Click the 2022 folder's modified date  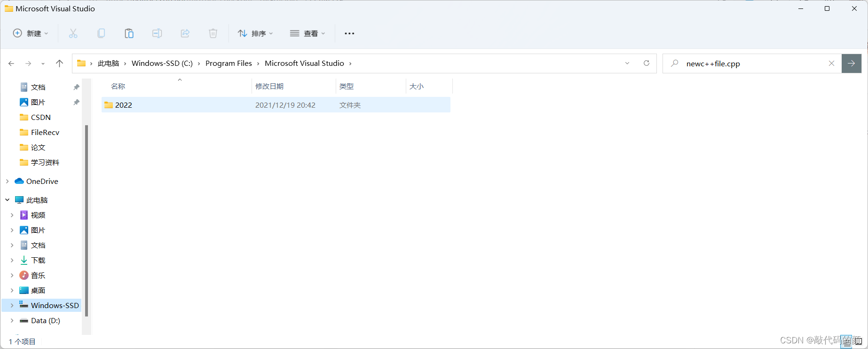click(285, 105)
